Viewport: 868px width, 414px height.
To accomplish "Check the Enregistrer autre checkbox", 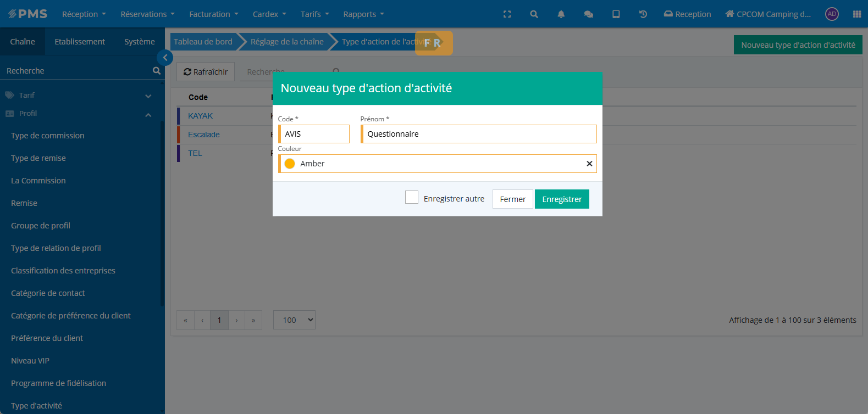I will (x=412, y=198).
